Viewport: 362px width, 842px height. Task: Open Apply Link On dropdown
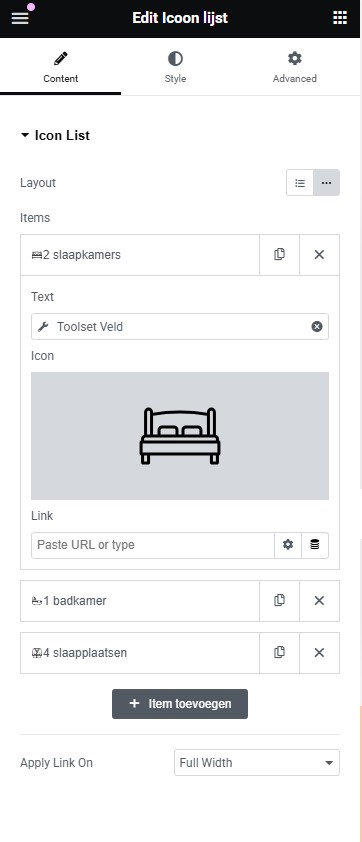click(x=257, y=763)
